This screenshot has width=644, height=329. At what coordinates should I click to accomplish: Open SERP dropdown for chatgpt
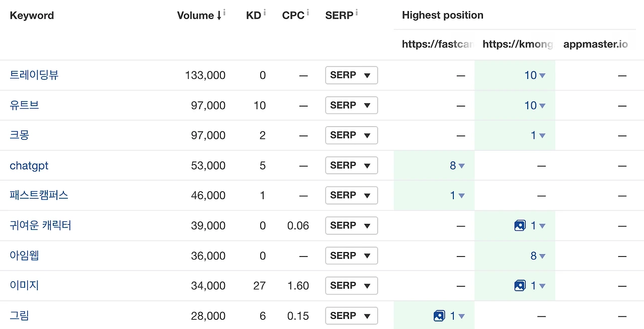click(351, 166)
